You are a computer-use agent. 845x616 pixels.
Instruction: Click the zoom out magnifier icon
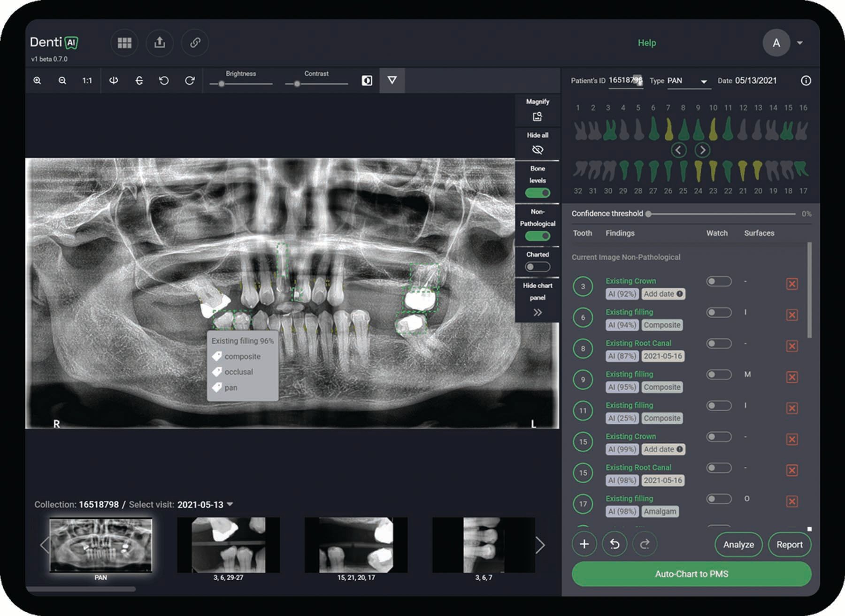coord(62,81)
